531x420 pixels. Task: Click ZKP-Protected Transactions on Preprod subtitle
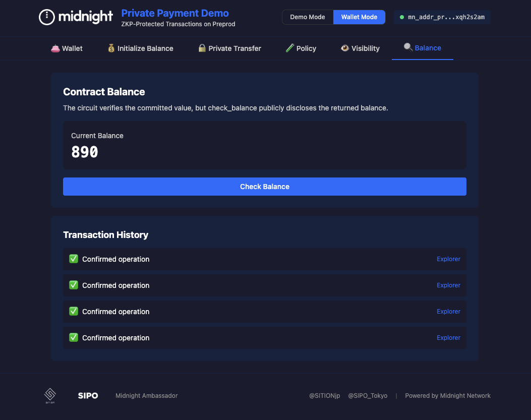tap(178, 24)
